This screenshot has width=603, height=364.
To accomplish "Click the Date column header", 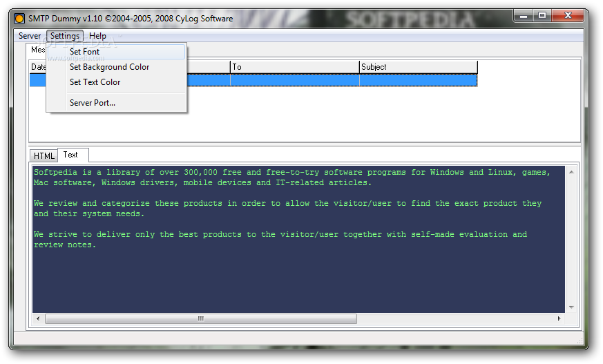I will pos(38,67).
